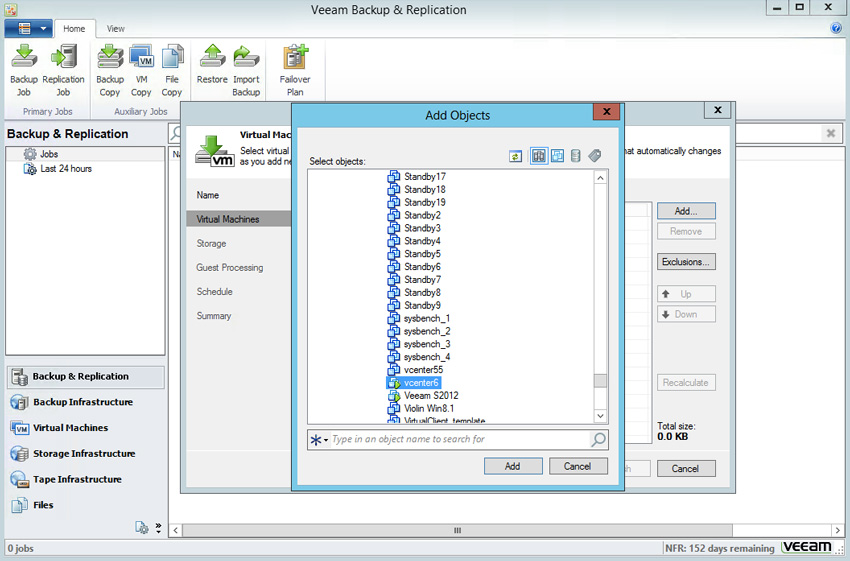Click the search magnifier in Add Objects
Image resolution: width=850 pixels, height=561 pixels.
(598, 439)
